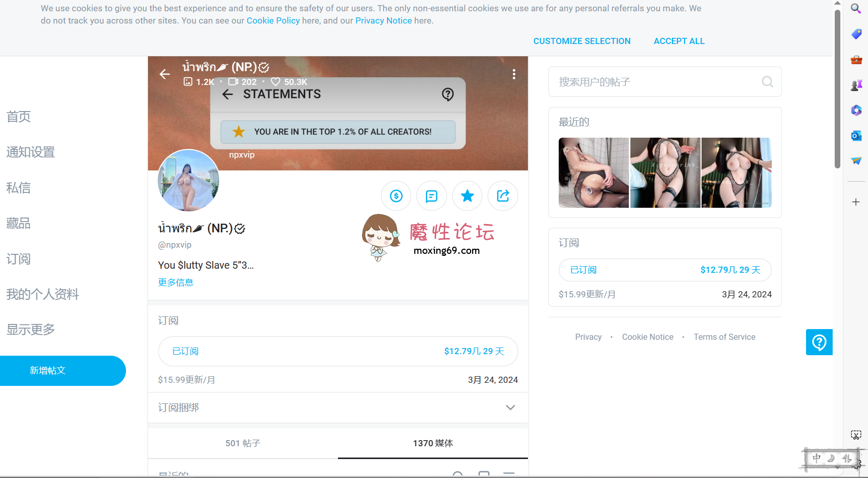This screenshot has height=478, width=868.
Task: Click the search icon in the browser sidebar
Action: (856, 9)
